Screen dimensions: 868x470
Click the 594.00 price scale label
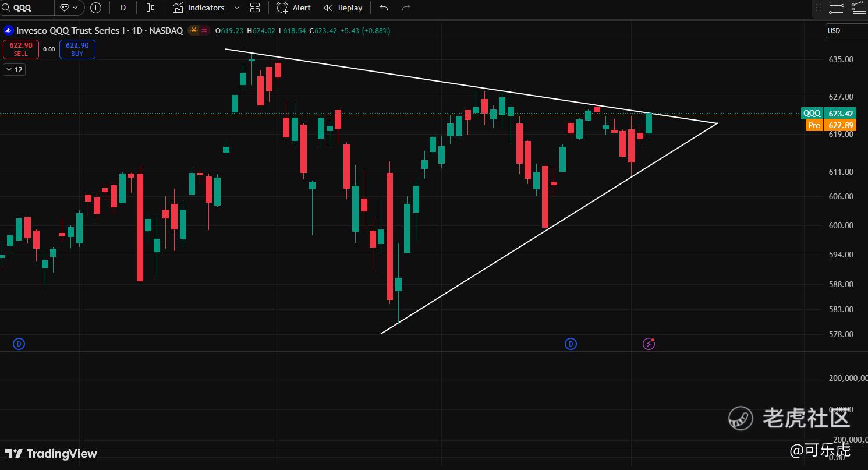(x=841, y=255)
